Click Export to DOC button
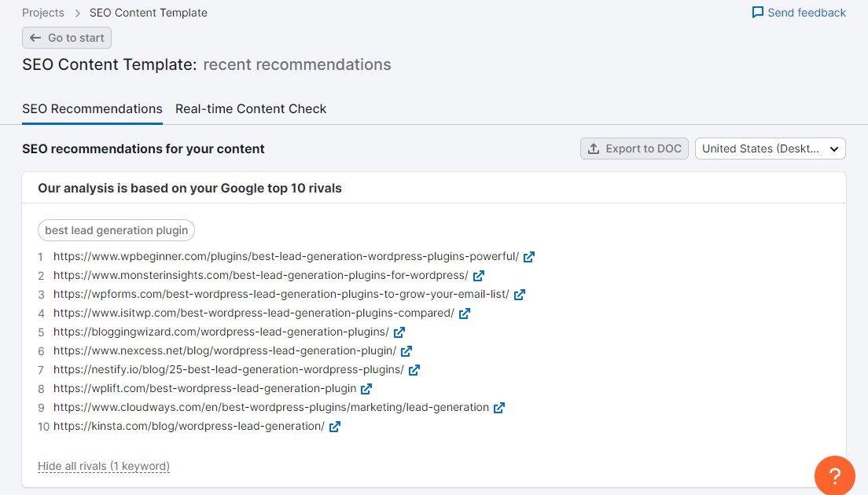This screenshot has height=495, width=868. point(634,148)
